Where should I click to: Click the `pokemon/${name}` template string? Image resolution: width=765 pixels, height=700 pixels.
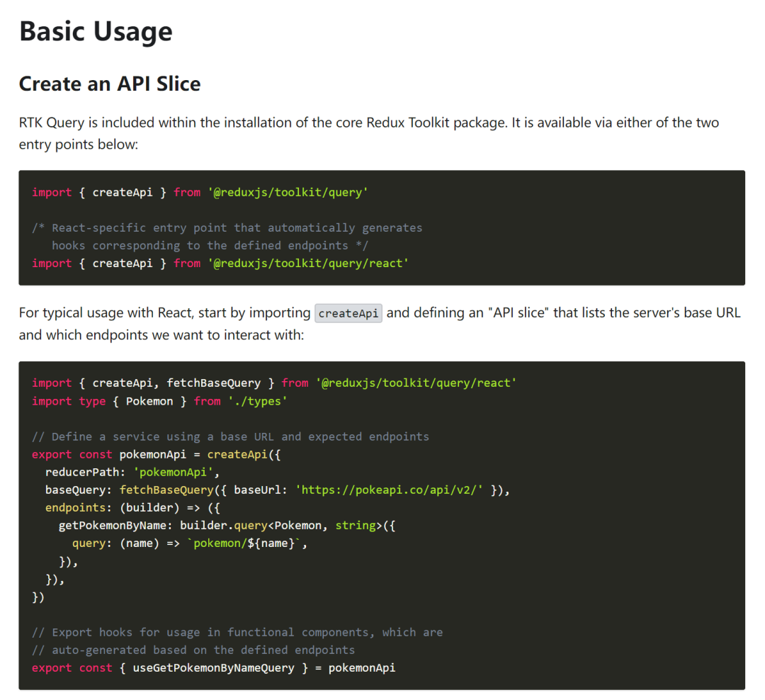point(244,543)
